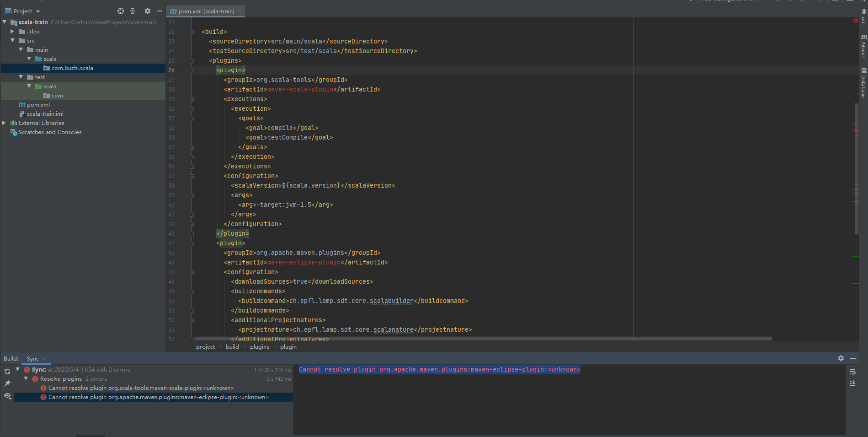Click 'project' in the breadcrumb bar
Viewport: 868px width, 437px height.
(x=206, y=347)
